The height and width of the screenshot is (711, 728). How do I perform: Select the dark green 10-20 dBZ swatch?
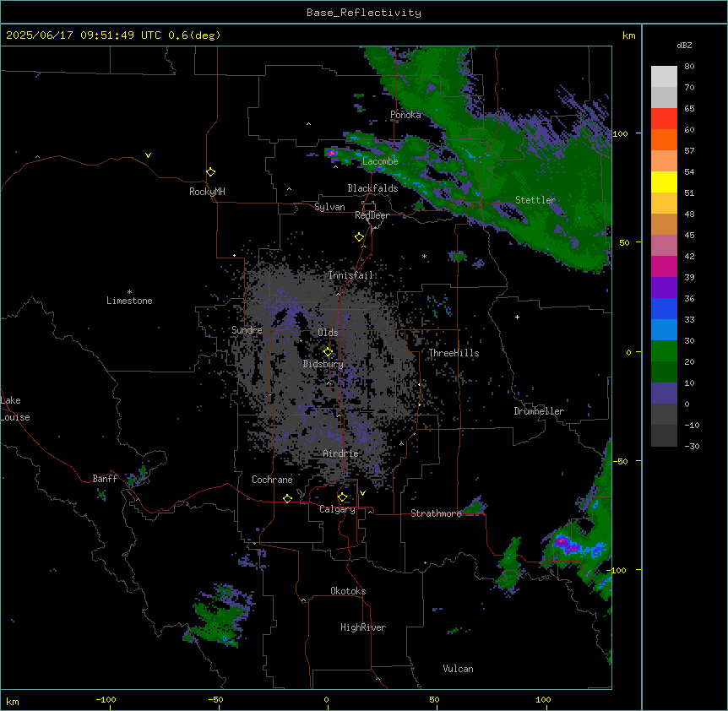point(664,372)
